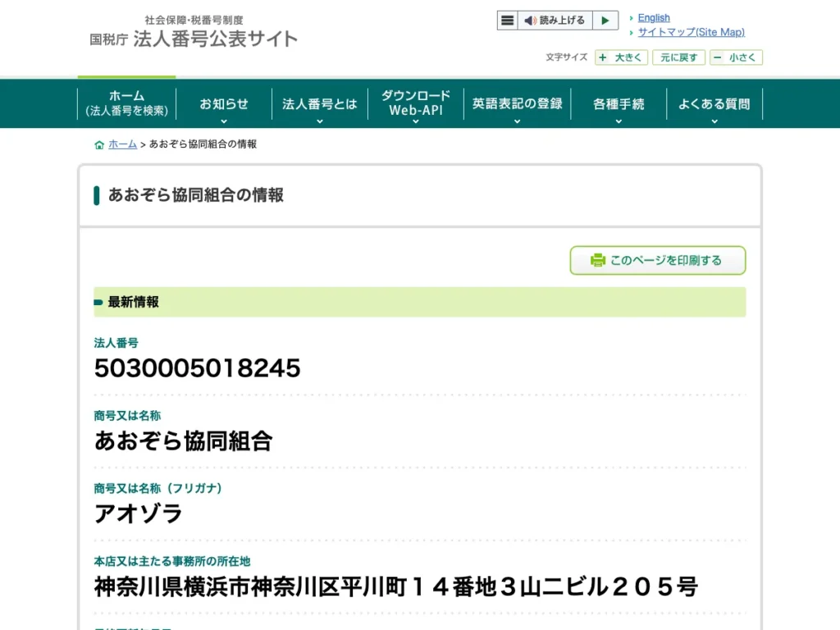This screenshot has height=630, width=840.
Task: Reset text size with the 元に戻す button
Action: [678, 57]
